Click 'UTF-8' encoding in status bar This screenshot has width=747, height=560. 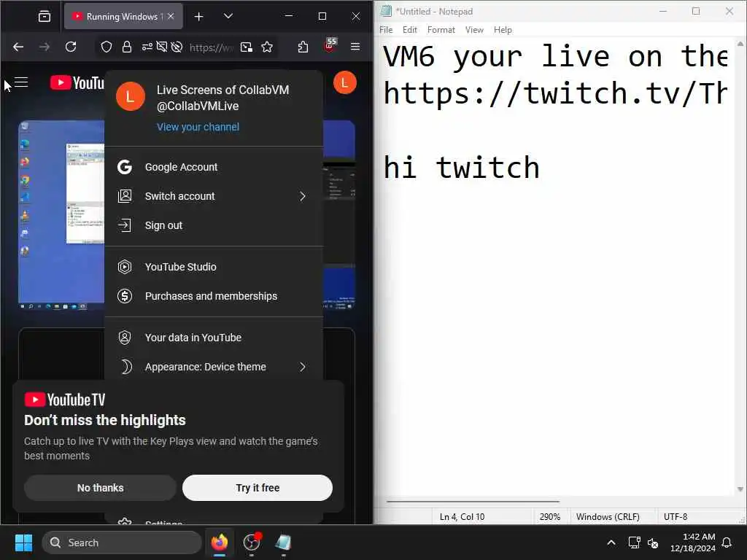pos(675,517)
